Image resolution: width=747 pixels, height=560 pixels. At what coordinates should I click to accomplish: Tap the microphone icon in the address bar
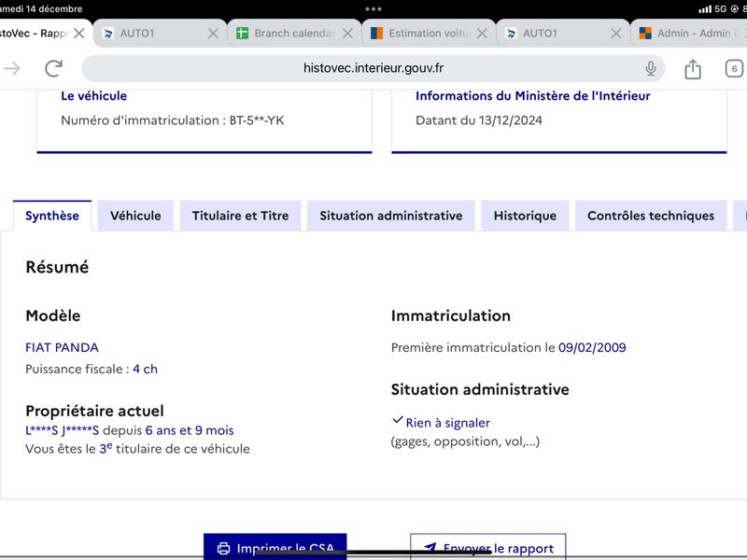(650, 68)
